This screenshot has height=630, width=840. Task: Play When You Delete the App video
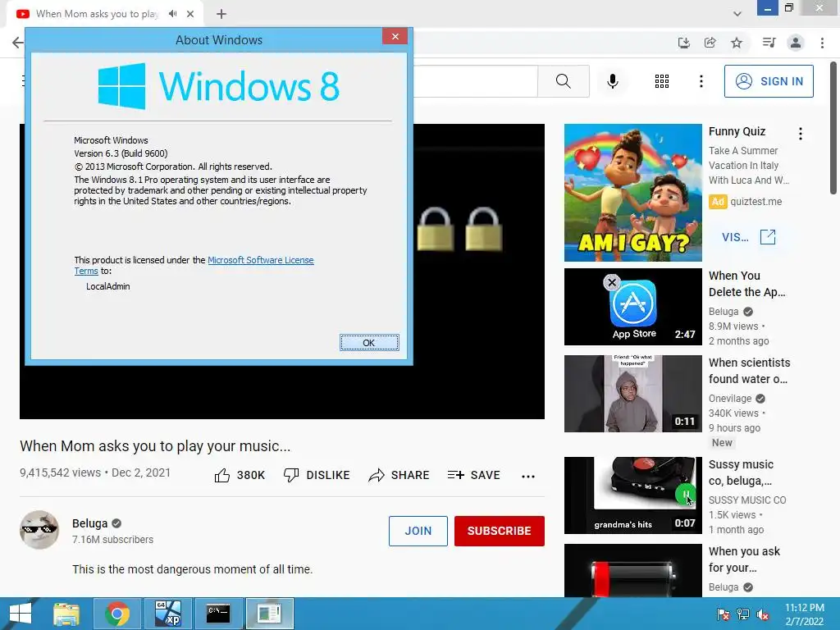click(x=632, y=307)
